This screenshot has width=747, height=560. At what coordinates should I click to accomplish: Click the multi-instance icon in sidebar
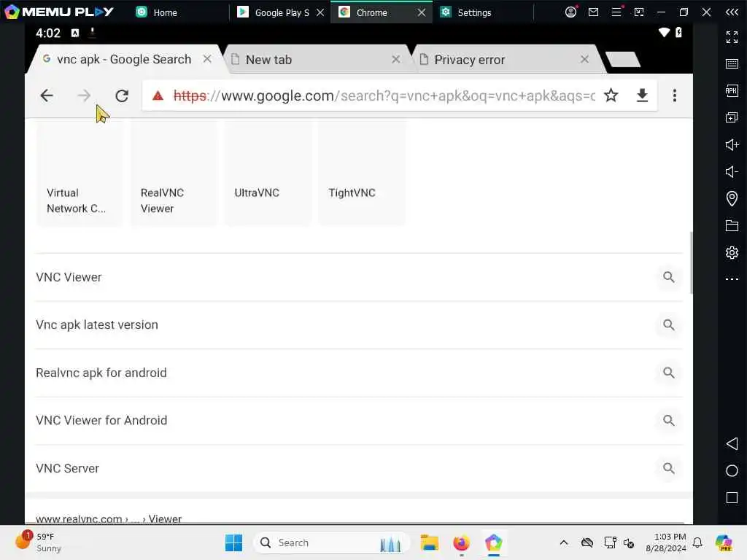pyautogui.click(x=732, y=117)
